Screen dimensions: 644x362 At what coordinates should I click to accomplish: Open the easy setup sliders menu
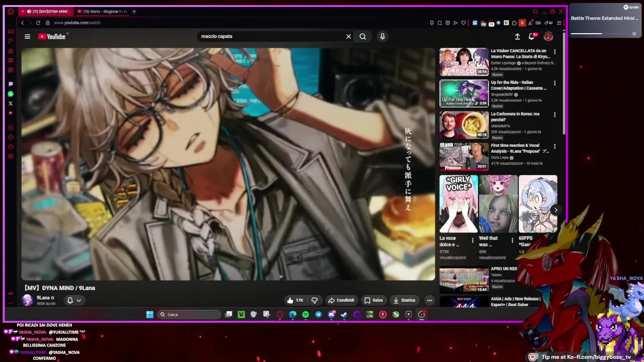coord(559,23)
